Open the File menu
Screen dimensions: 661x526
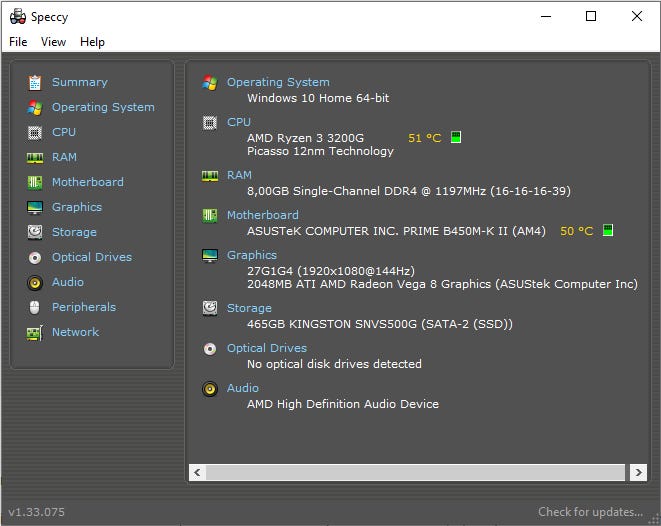pyautogui.click(x=18, y=42)
